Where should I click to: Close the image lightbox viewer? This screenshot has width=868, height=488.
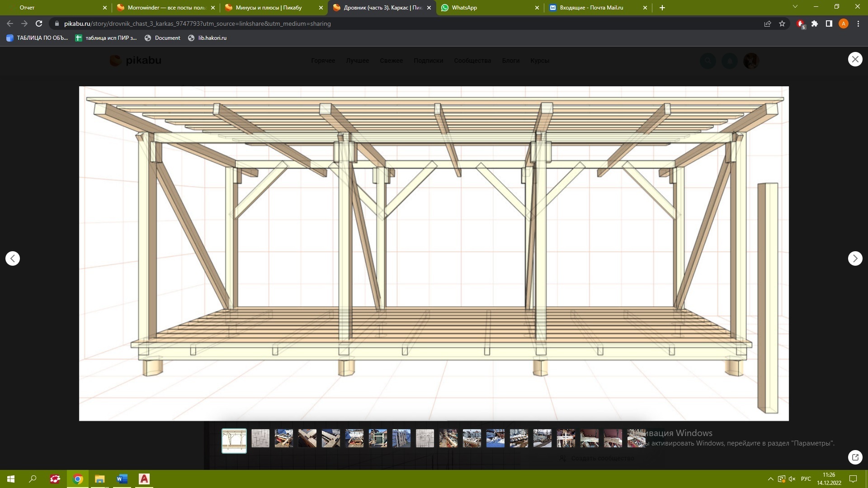coord(855,59)
